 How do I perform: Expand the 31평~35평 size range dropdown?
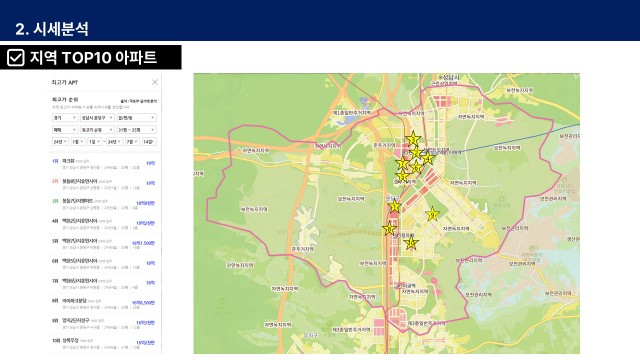pos(136,129)
